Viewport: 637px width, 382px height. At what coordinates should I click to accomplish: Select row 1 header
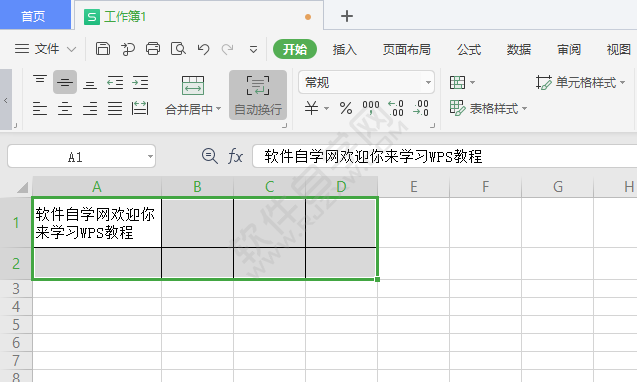(x=16, y=222)
